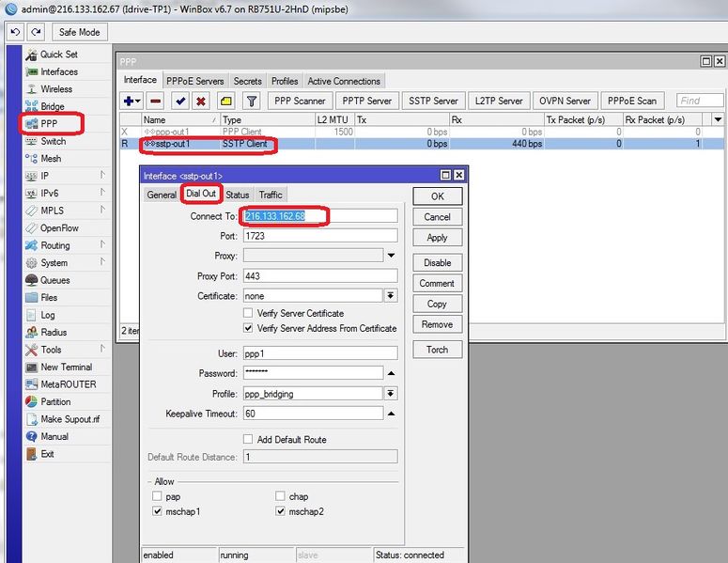Click the undo arrow icon
The image size is (728, 563).
(x=15, y=32)
